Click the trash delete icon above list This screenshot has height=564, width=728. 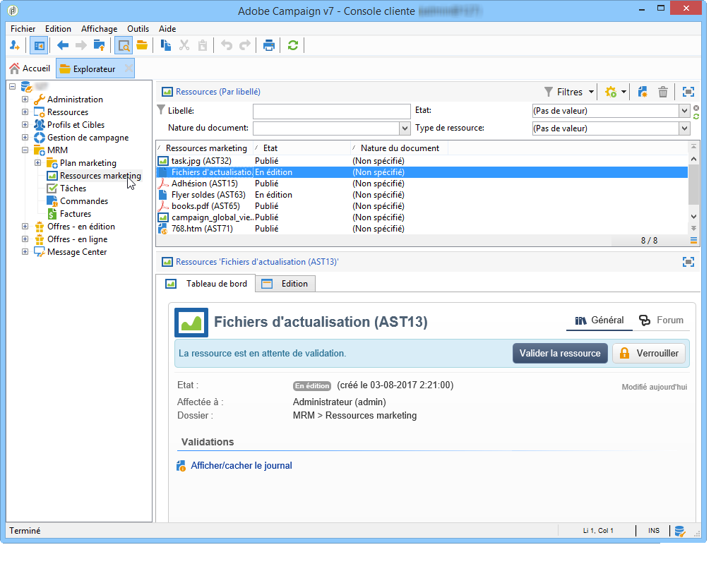tap(662, 92)
